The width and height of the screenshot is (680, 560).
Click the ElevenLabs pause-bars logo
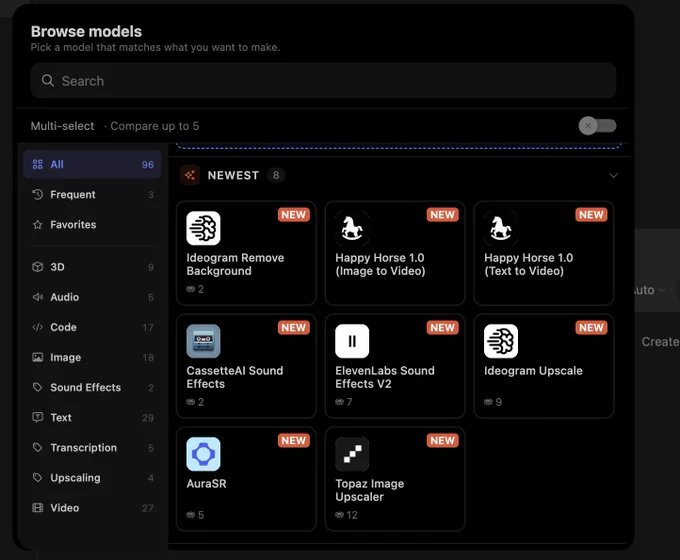[352, 341]
